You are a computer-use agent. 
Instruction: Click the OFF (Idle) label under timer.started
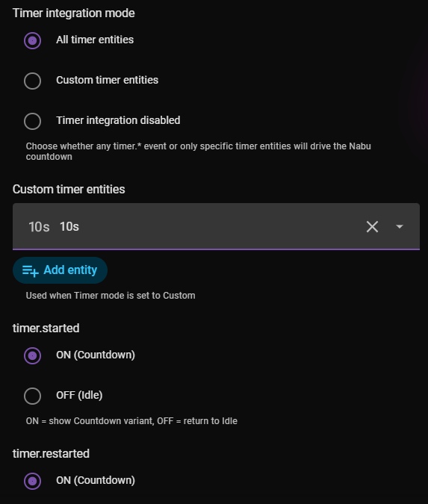(79, 395)
